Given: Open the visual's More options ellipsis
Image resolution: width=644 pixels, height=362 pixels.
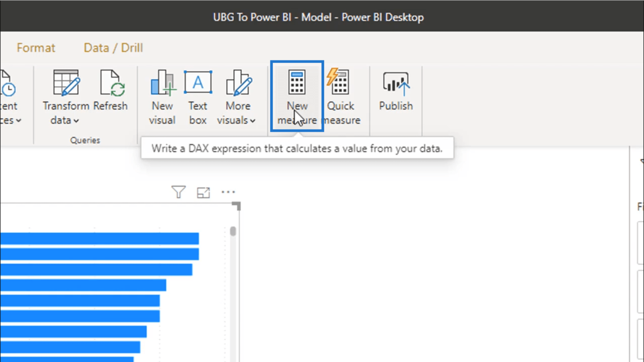Looking at the screenshot, I should 228,192.
